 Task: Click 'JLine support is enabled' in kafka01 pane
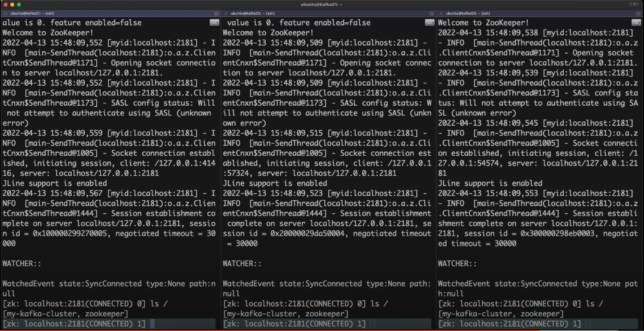tap(55, 183)
